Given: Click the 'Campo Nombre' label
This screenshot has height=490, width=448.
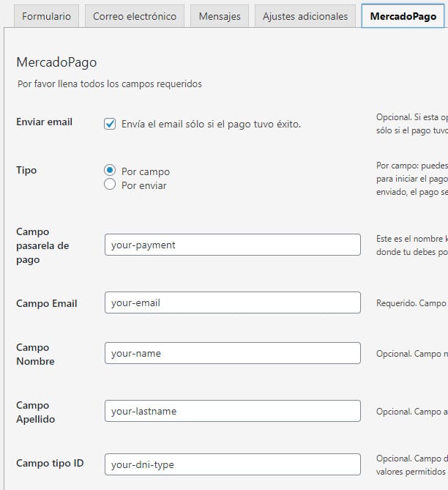Looking at the screenshot, I should tap(35, 354).
